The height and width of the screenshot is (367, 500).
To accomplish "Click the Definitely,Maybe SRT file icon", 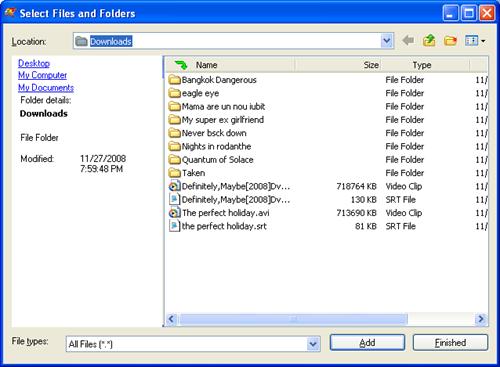I will tap(174, 199).
